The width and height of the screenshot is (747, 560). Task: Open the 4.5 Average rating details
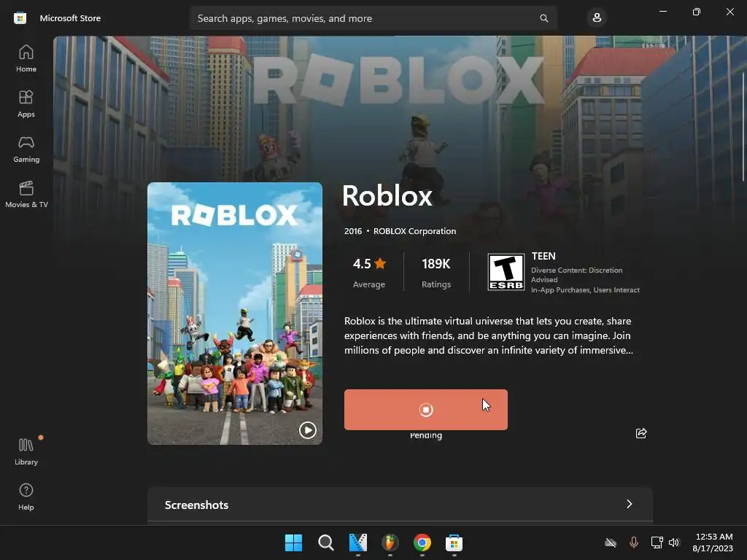369,273
